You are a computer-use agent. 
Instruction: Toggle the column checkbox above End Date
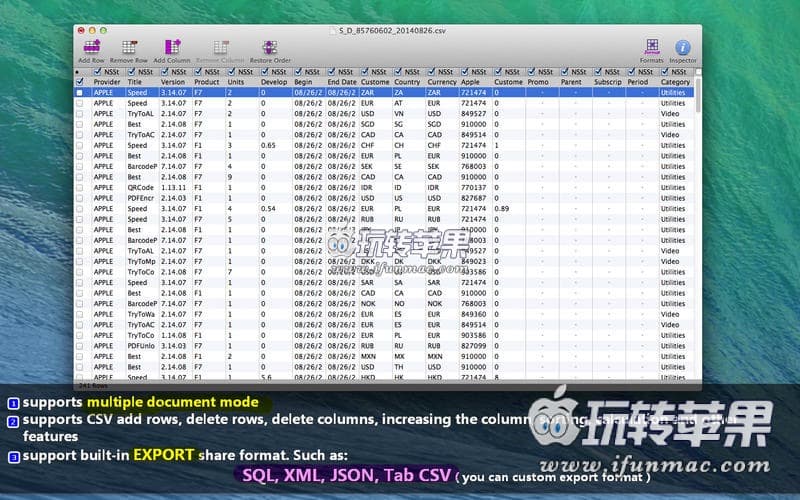tap(331, 72)
